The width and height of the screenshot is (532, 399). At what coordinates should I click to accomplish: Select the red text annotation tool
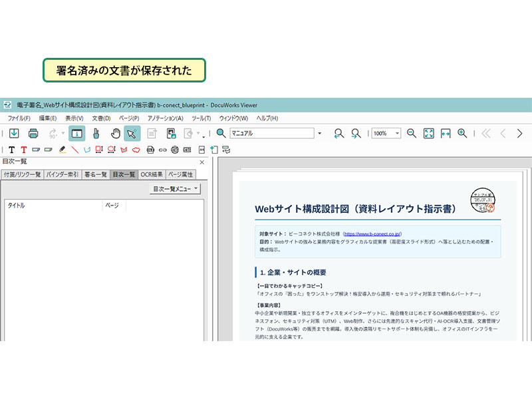24,150
